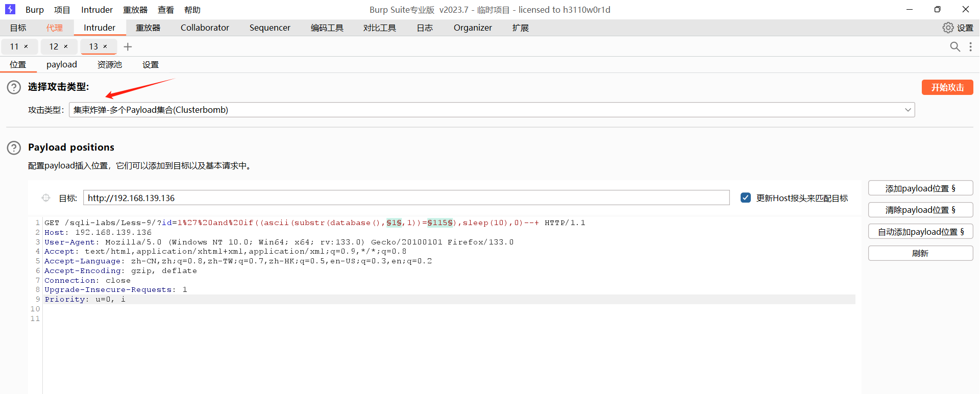
Task: Click the Priority header line
Action: [85, 299]
